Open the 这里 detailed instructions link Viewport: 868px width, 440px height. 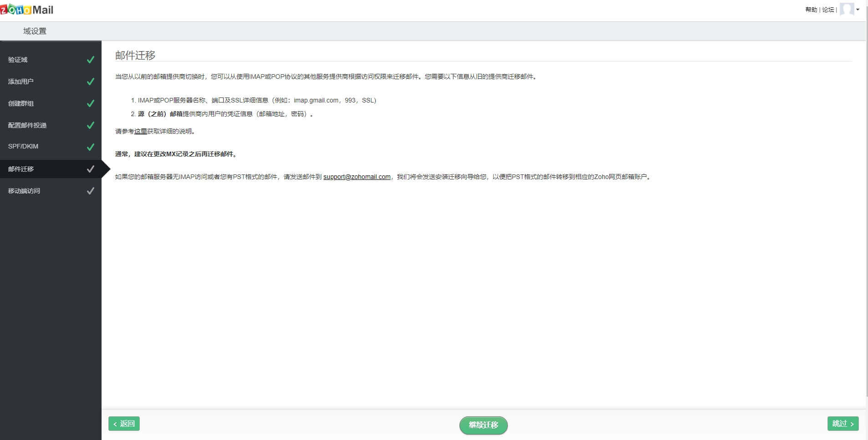(140, 131)
